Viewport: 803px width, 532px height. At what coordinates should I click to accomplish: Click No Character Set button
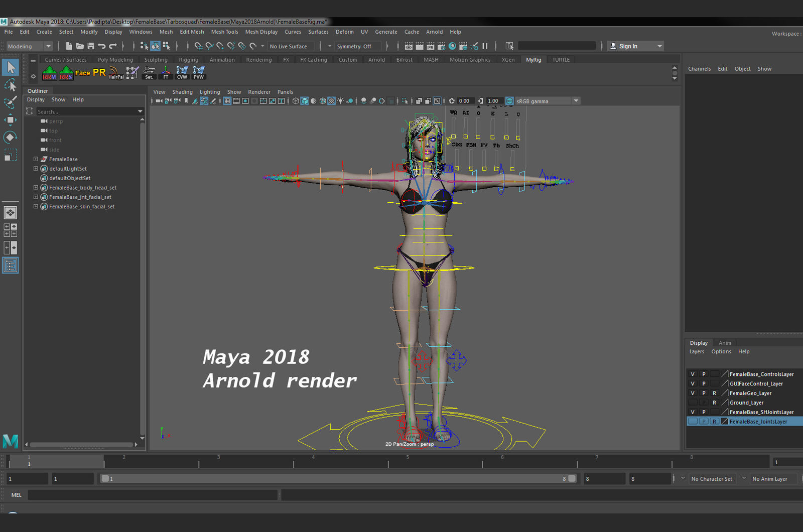[x=712, y=479]
